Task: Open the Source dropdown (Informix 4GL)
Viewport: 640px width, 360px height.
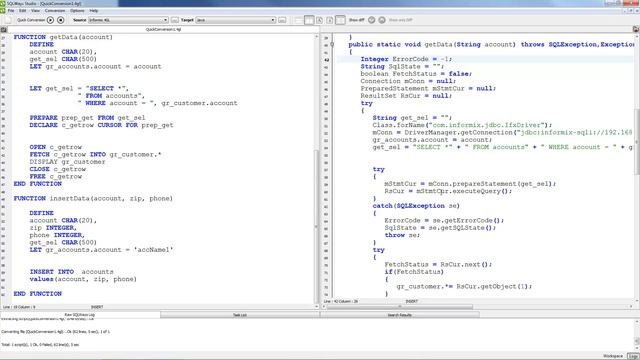Action: pyautogui.click(x=128, y=20)
